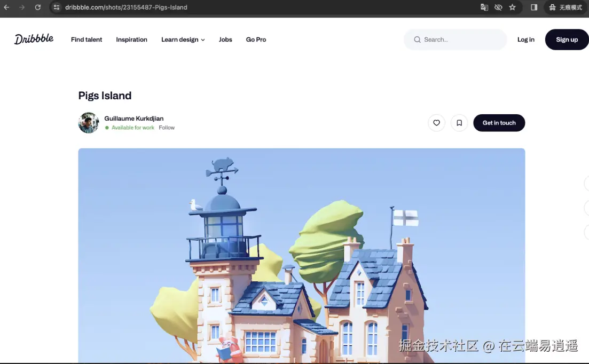Open the Go Pro link

coord(256,39)
